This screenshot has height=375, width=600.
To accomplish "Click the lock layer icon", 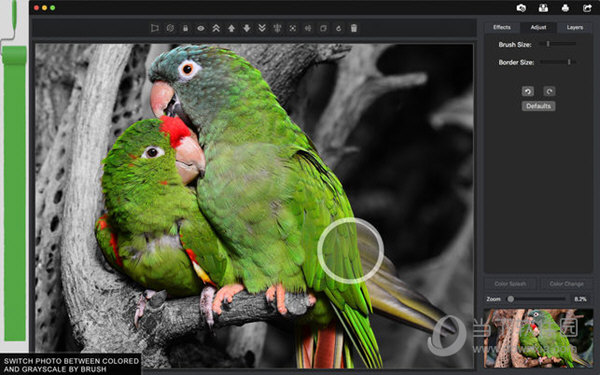I will pyautogui.click(x=186, y=28).
